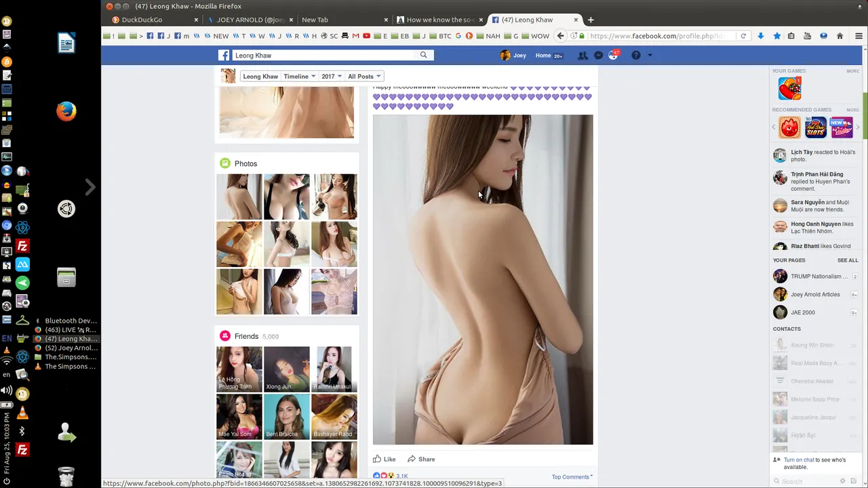Open Friends section heading
This screenshot has height=488, width=868.
pos(246,336)
